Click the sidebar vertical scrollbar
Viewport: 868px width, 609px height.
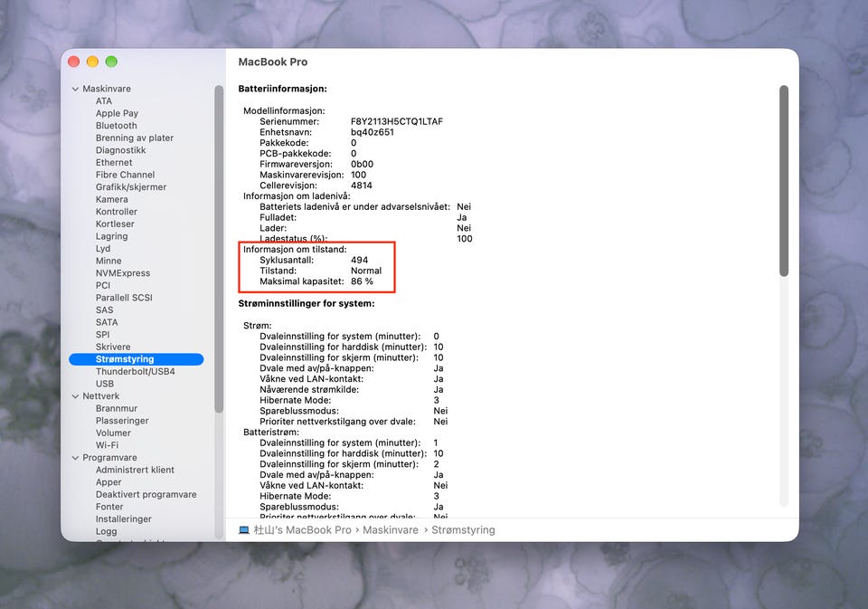(x=219, y=250)
